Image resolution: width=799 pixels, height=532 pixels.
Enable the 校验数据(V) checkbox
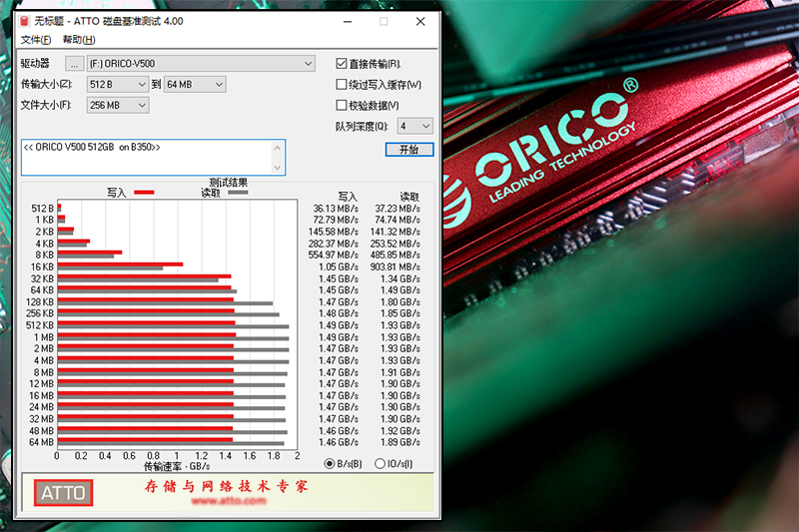point(342,106)
